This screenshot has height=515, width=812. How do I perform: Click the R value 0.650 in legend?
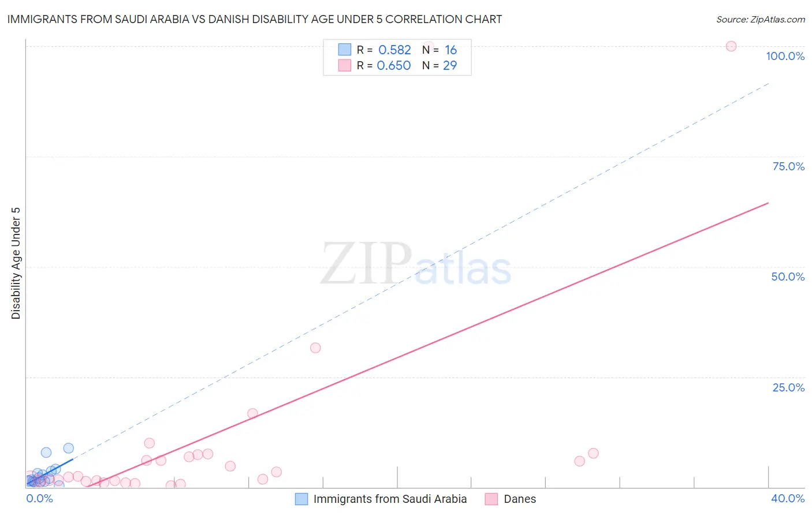point(394,65)
